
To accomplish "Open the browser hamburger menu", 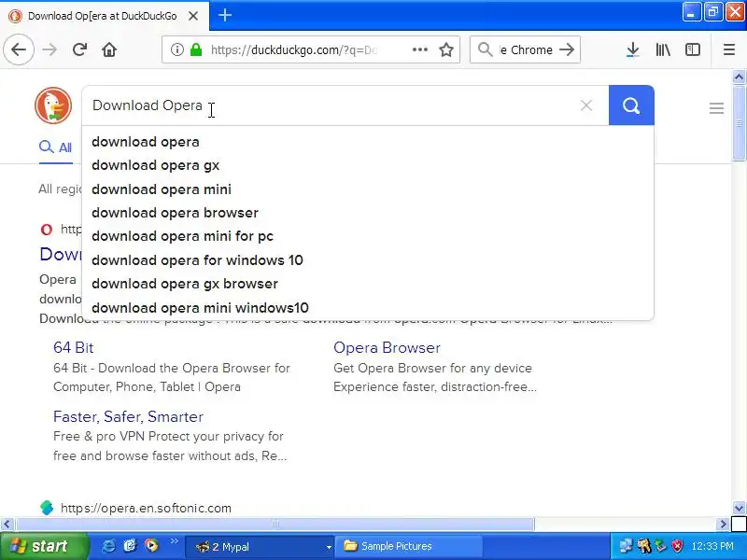I will 729,49.
